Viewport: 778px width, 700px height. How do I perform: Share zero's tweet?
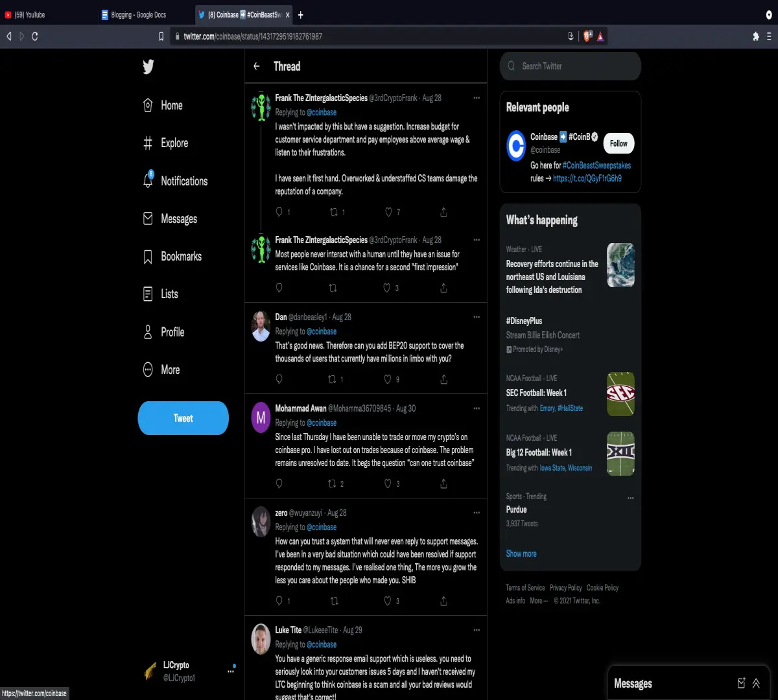pyautogui.click(x=443, y=601)
